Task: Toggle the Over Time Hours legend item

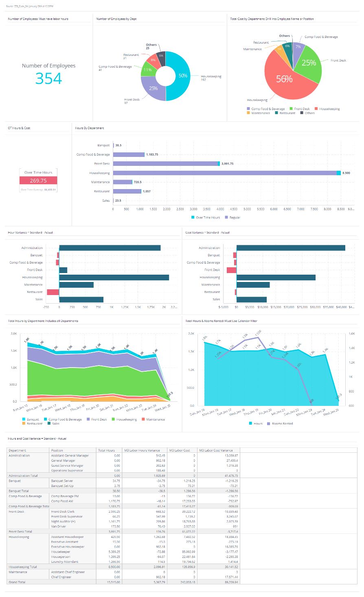Action: pyautogui.click(x=206, y=218)
